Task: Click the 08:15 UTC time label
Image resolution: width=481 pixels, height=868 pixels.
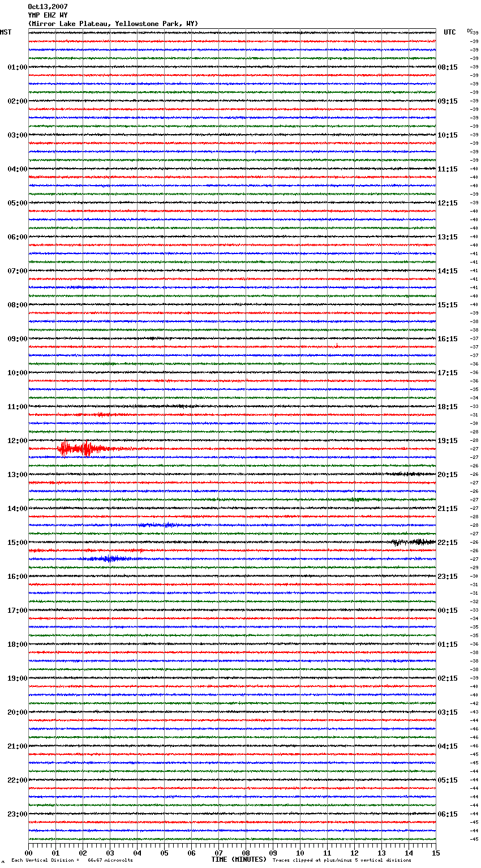Action: [448, 67]
